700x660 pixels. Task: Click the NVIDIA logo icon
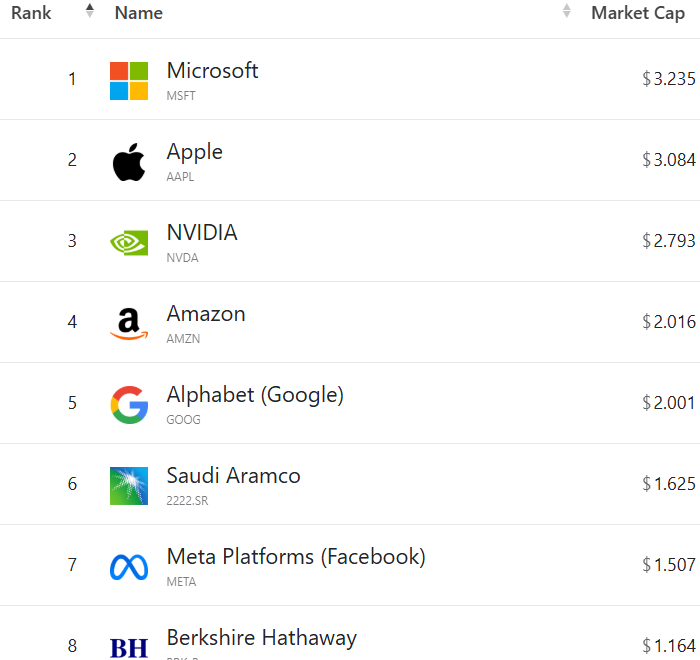coord(129,243)
